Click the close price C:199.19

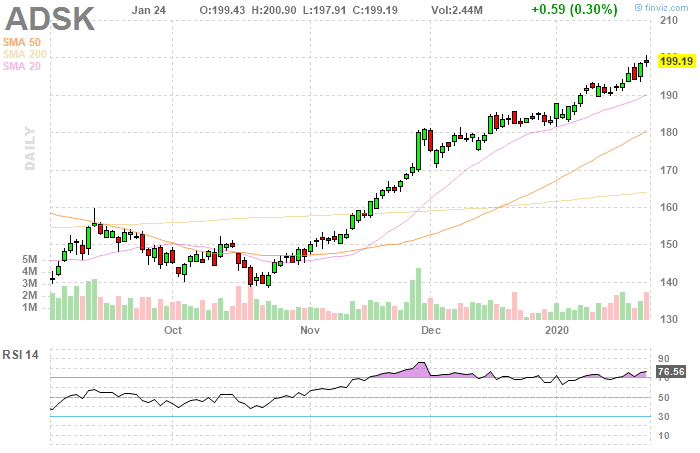[x=375, y=10]
